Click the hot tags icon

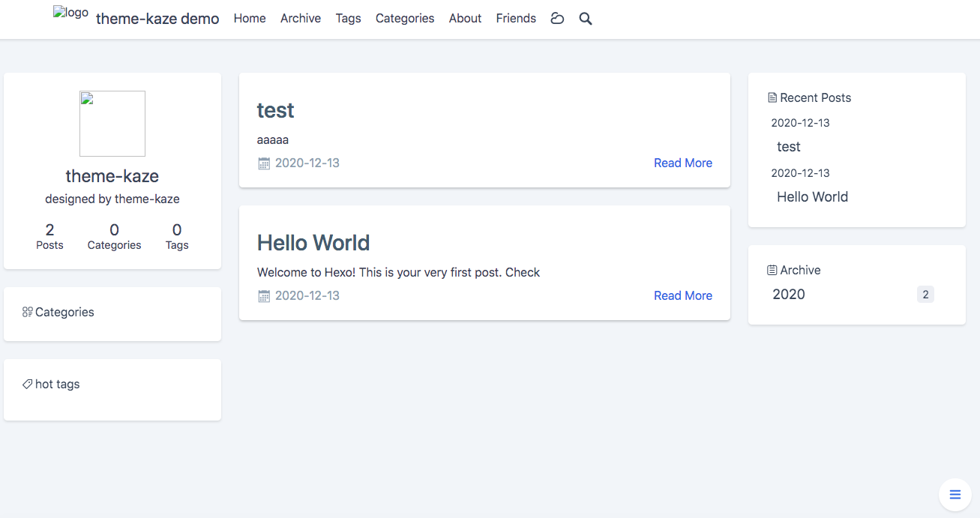pos(28,384)
